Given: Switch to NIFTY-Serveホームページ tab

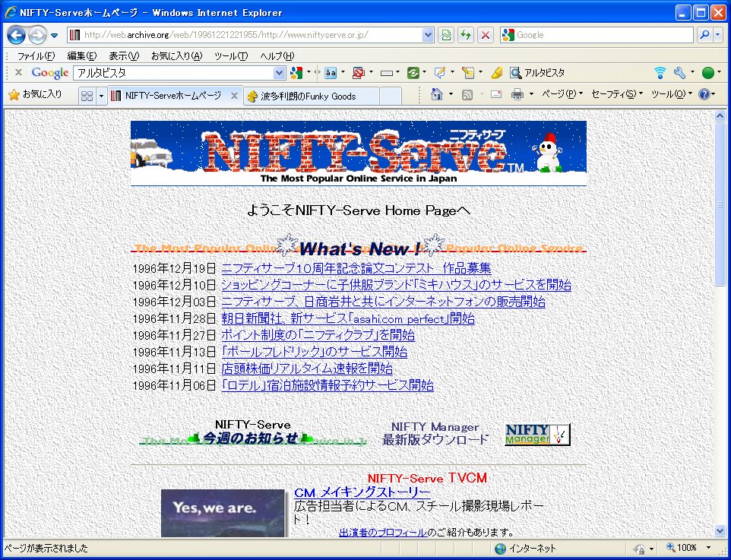Looking at the screenshot, I should 173,96.
